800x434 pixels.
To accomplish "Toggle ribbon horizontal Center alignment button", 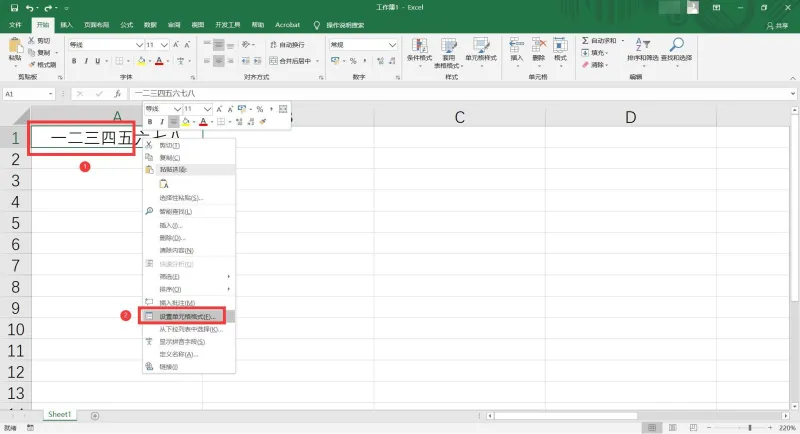I will coord(218,61).
